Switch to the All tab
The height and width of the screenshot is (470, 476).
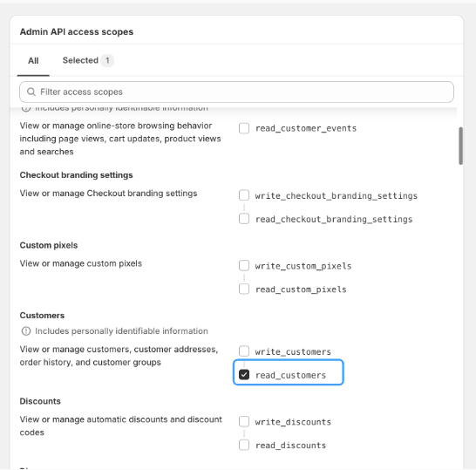[33, 61]
